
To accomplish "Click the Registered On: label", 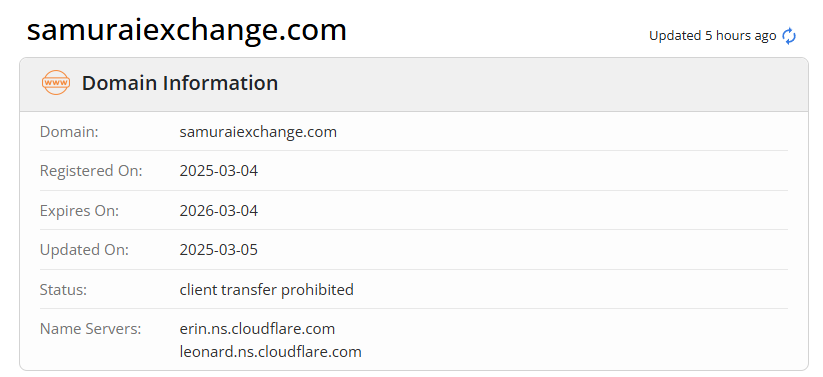I will (91, 171).
